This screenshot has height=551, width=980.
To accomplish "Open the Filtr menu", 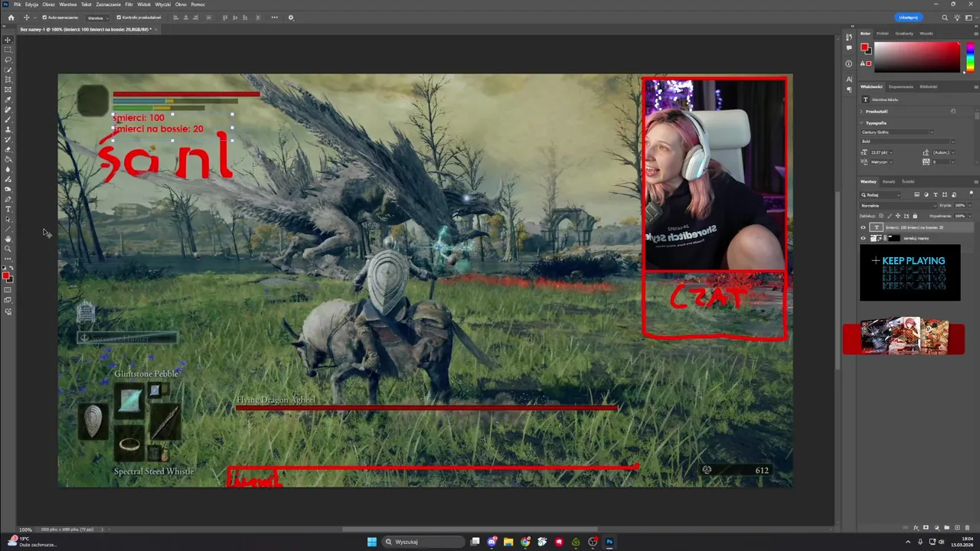I will [x=129, y=5].
